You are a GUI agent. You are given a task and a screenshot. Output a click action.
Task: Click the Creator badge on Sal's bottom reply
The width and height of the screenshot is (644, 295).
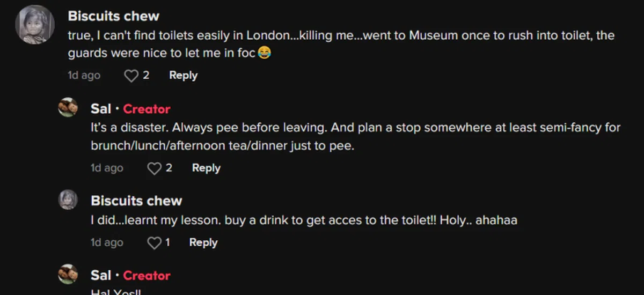(147, 276)
